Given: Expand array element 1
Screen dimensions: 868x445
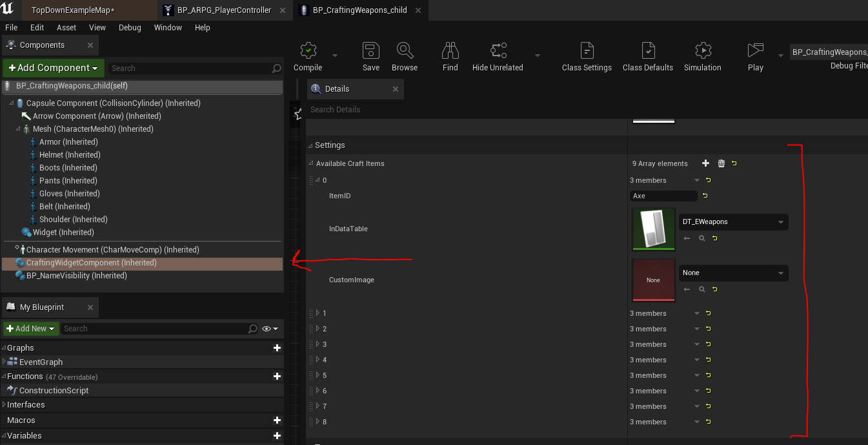Looking at the screenshot, I should [318, 313].
